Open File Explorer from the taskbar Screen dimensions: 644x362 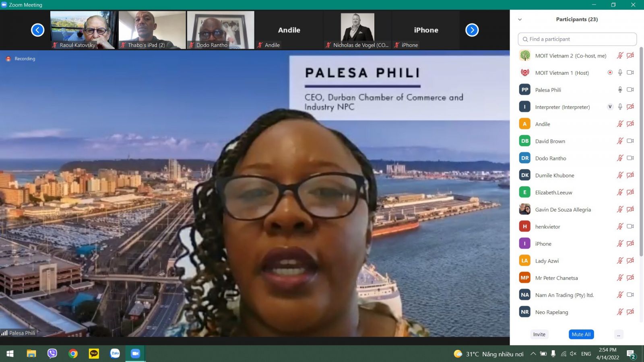[x=31, y=354]
